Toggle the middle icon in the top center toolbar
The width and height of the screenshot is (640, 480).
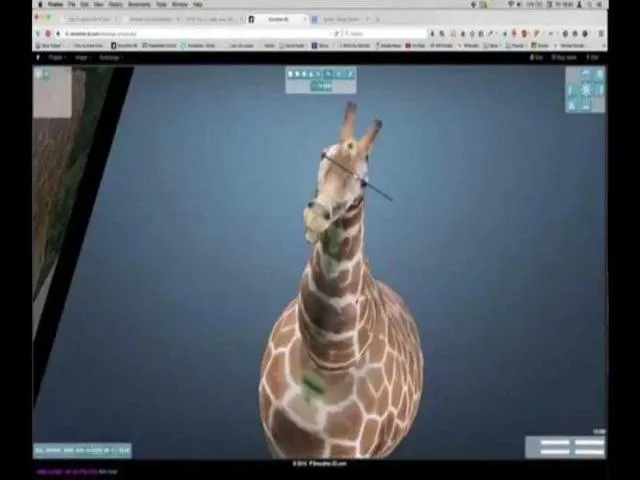click(320, 74)
